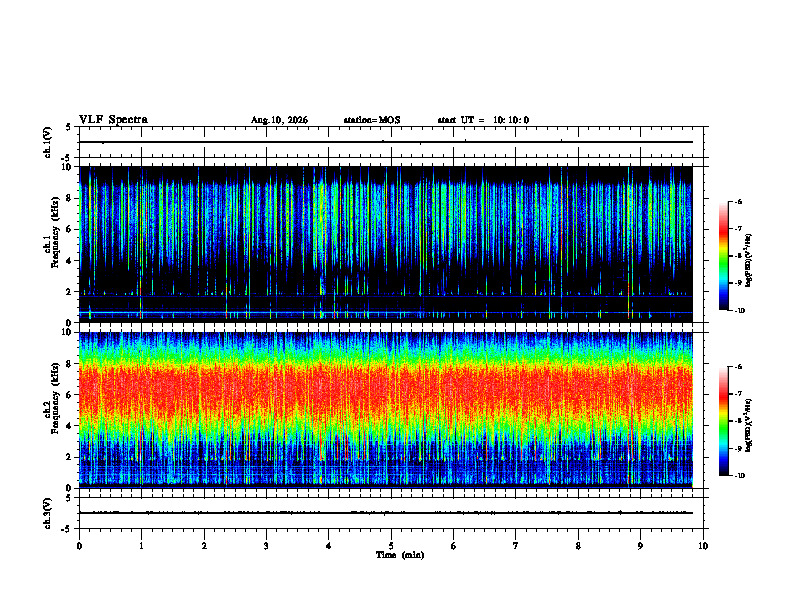Viewport: 792px width, 612px height.
Task: Click the "-6" label on ch.1 color bar
Action: point(738,202)
